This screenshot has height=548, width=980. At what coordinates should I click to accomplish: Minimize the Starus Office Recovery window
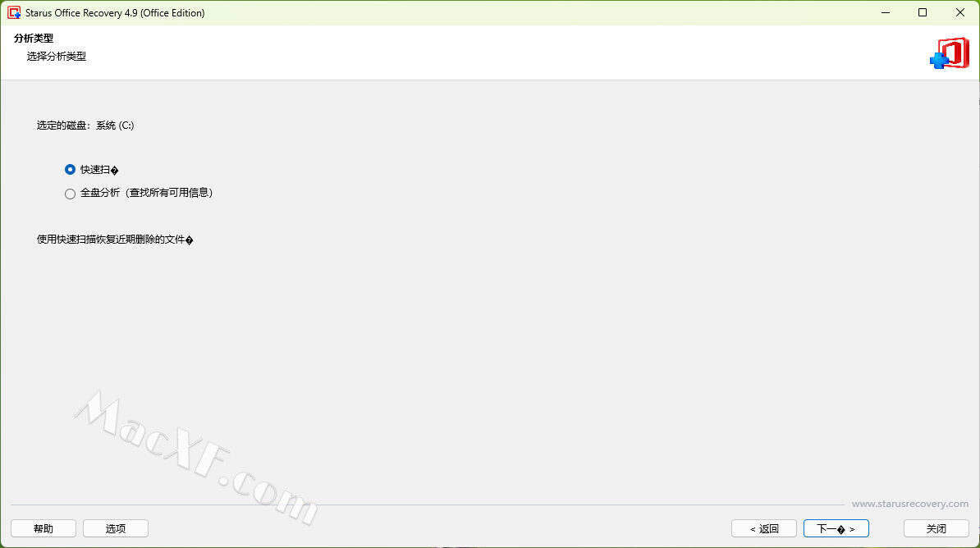tap(885, 12)
